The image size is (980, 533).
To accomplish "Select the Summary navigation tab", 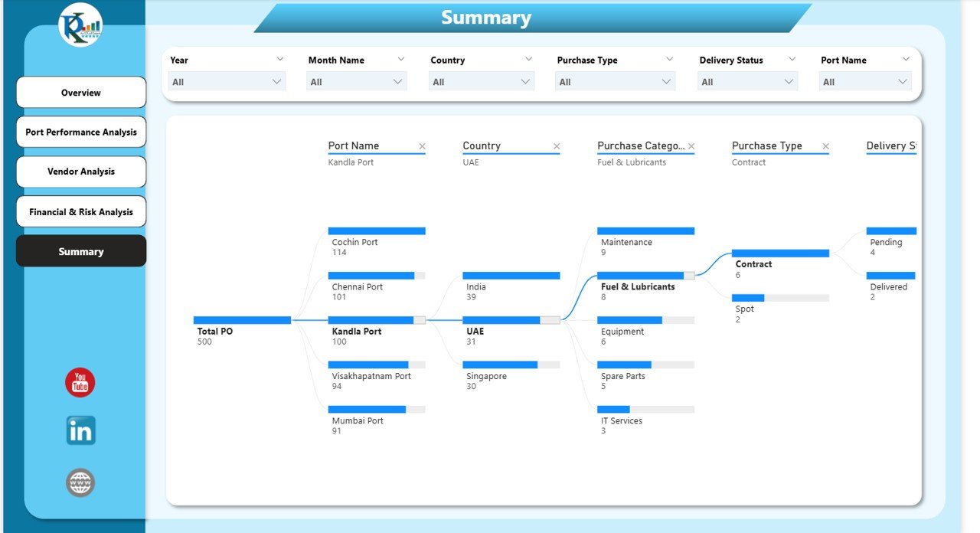I will click(x=80, y=250).
